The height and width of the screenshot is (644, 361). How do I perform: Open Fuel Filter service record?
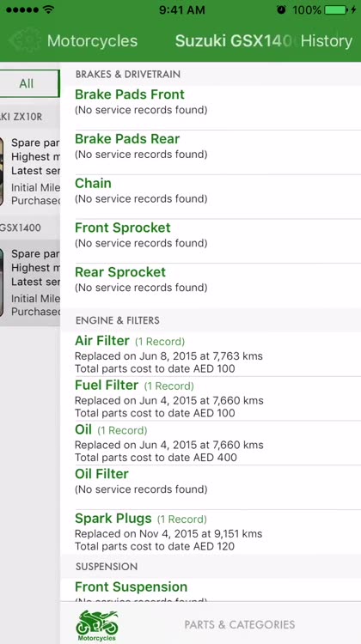(211, 398)
